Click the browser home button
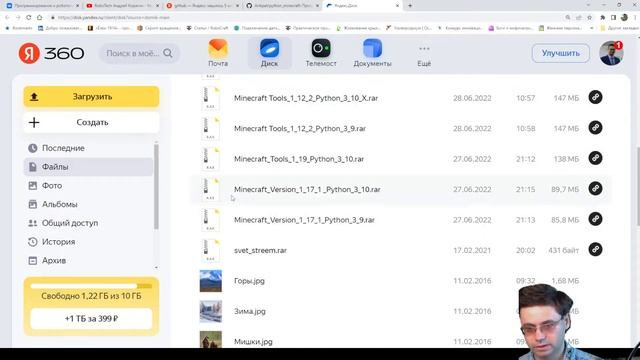 [40, 18]
